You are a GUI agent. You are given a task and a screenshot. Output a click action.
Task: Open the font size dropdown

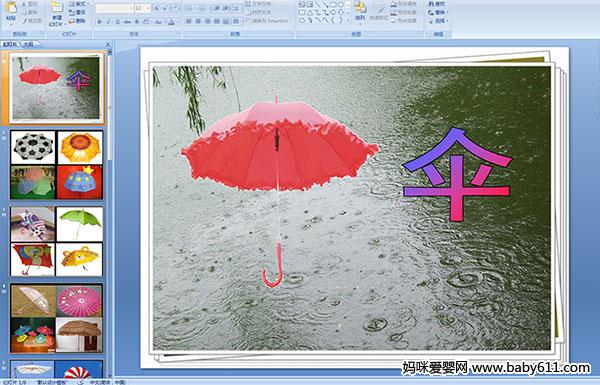(x=148, y=8)
